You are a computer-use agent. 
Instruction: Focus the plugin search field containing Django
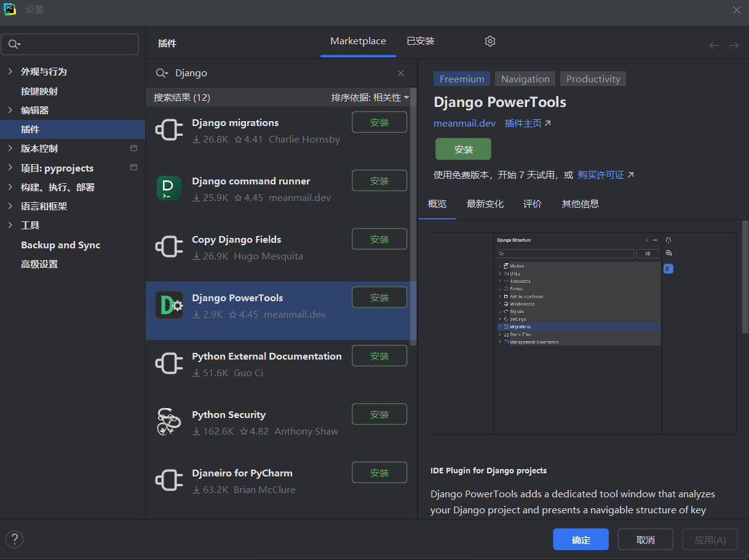[x=280, y=73]
